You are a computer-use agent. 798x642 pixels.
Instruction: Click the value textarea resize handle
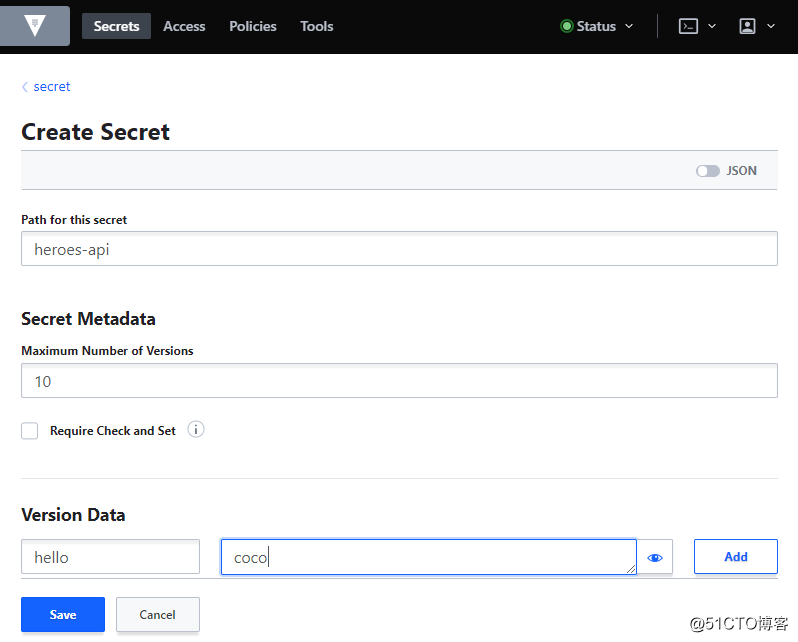click(x=631, y=569)
